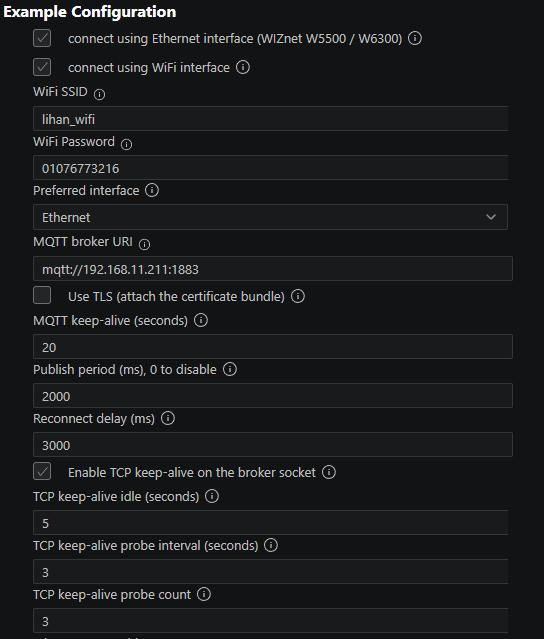This screenshot has height=639, width=544.
Task: Focus the Publish period field showing 2000
Action: point(273,396)
